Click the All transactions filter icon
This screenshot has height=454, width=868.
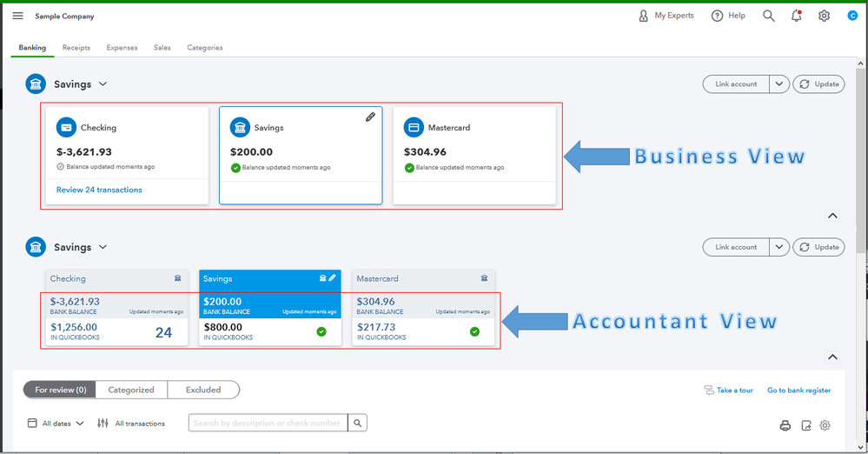tap(103, 423)
